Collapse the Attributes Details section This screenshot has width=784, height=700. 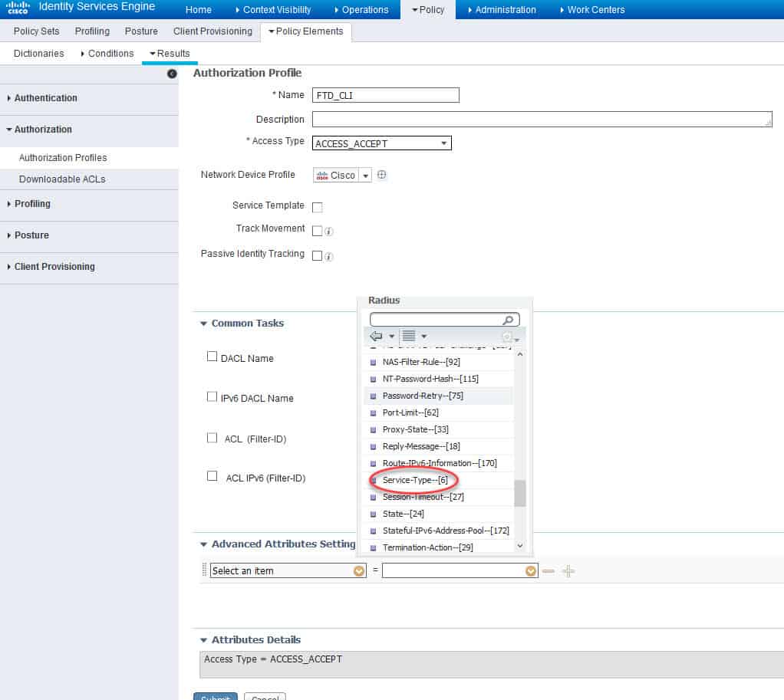203,640
